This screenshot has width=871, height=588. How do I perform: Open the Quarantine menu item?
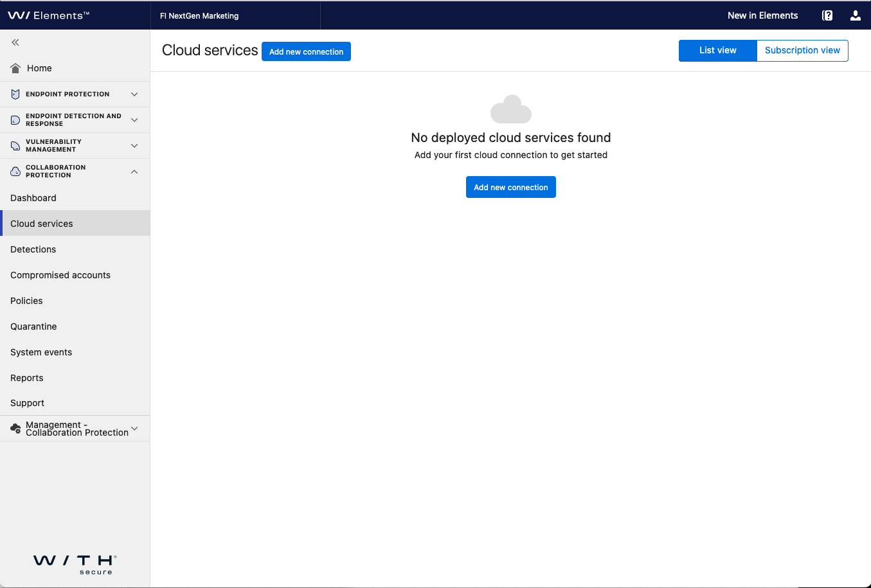(x=33, y=326)
